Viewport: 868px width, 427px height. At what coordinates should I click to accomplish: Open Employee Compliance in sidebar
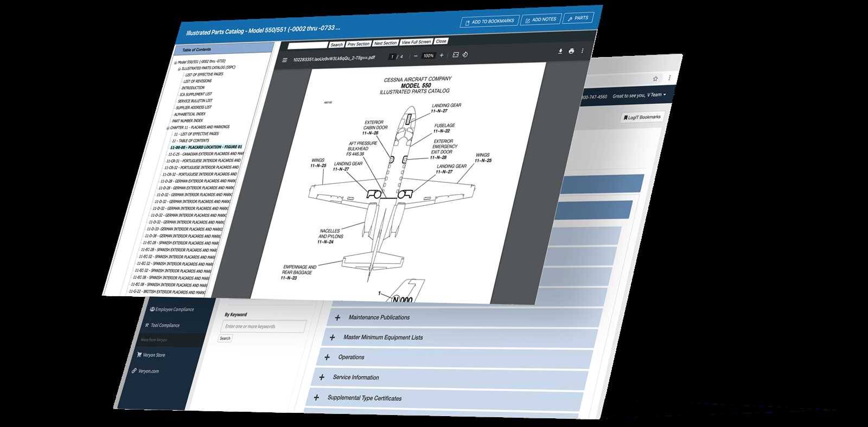[171, 309]
